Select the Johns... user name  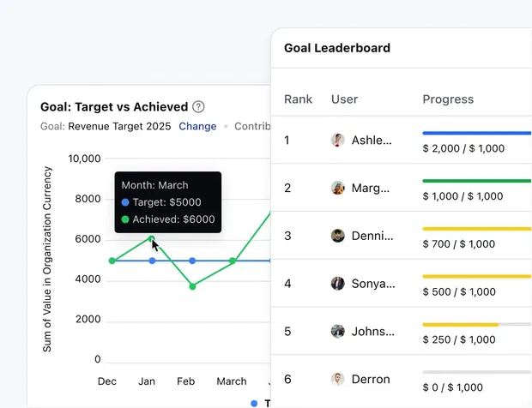(x=373, y=331)
